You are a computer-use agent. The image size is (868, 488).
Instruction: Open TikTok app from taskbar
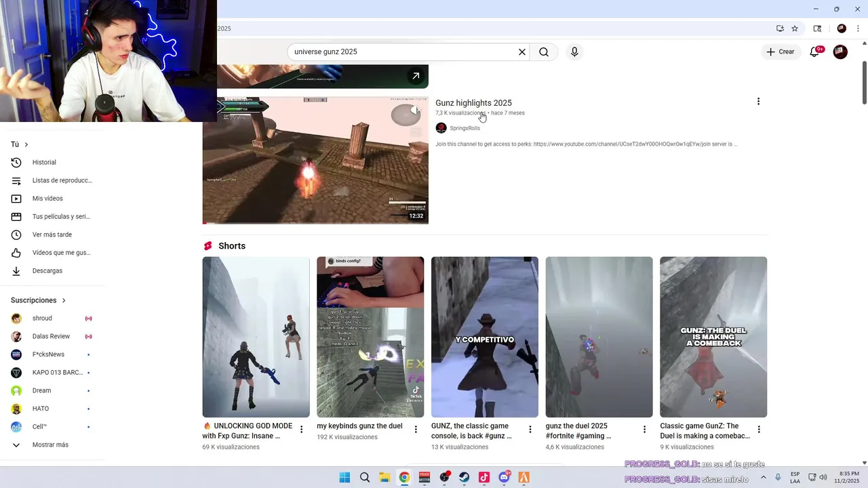[484, 477]
